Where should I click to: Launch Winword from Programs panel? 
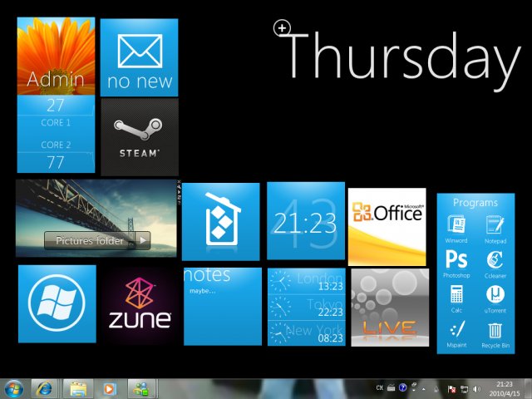click(x=456, y=229)
